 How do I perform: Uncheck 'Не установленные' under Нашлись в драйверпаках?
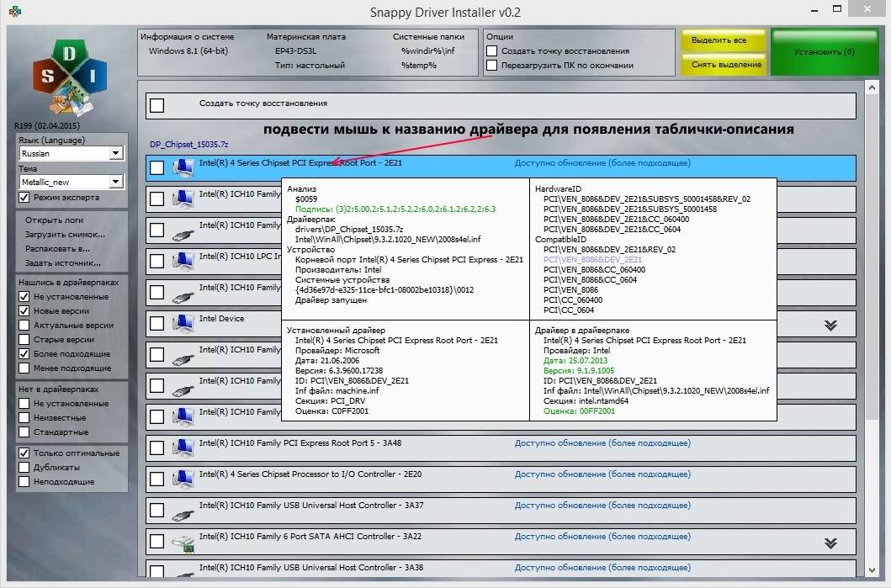click(x=24, y=297)
